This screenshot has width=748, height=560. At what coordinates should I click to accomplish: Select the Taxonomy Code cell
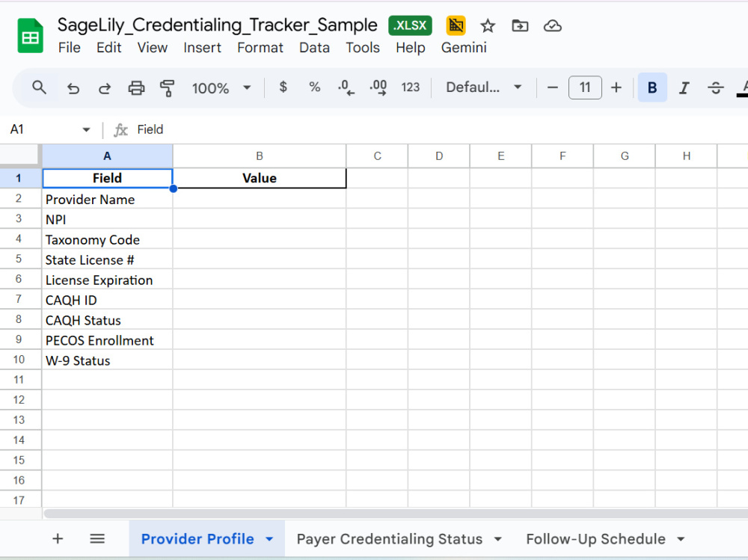click(107, 239)
